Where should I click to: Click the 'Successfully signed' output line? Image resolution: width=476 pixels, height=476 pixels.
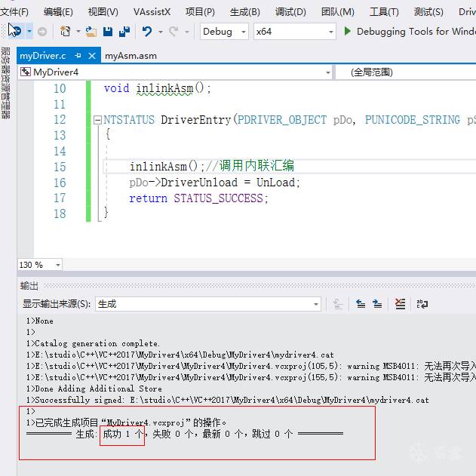coord(227,400)
